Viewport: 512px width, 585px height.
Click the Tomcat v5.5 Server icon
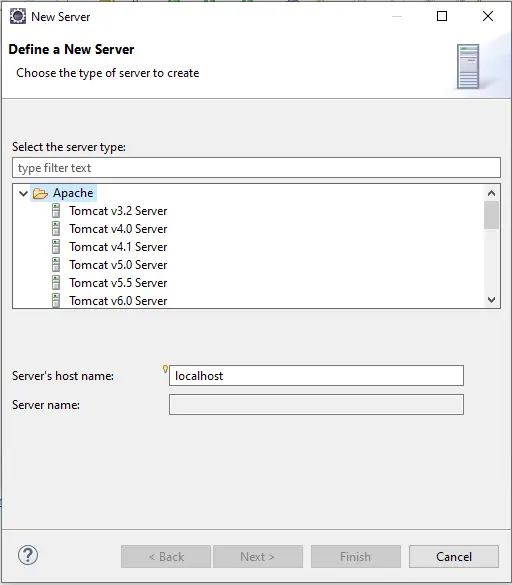pos(56,282)
